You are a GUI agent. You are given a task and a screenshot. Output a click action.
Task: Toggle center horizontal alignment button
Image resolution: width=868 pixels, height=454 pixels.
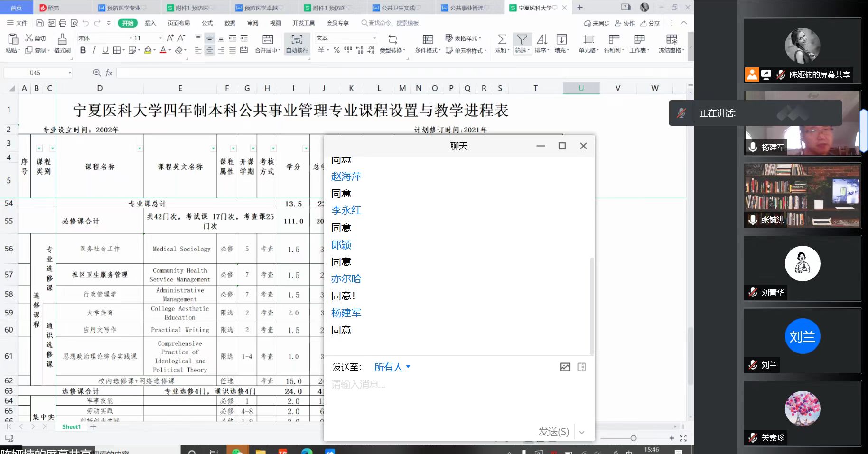click(209, 50)
